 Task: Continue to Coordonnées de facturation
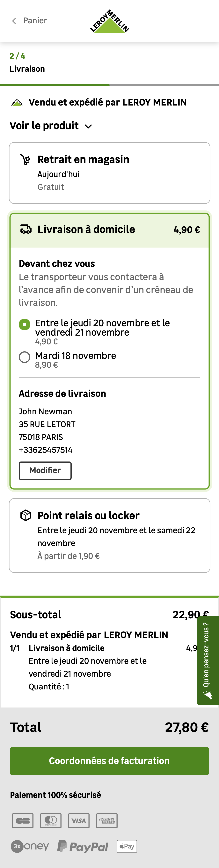point(109,761)
